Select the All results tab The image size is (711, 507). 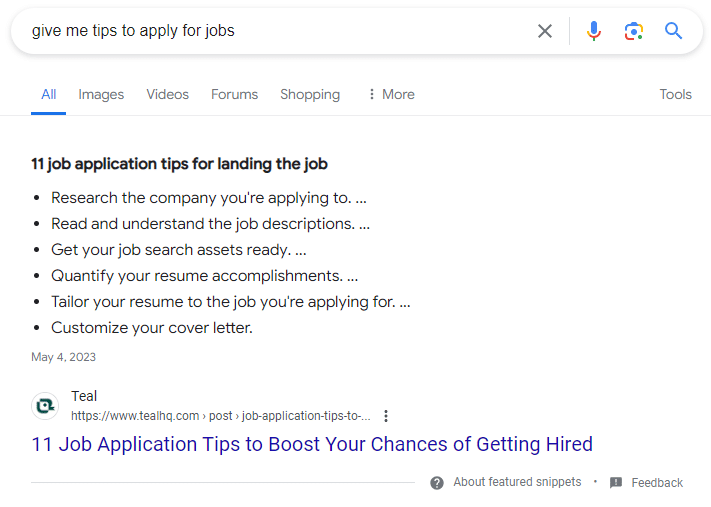click(48, 94)
